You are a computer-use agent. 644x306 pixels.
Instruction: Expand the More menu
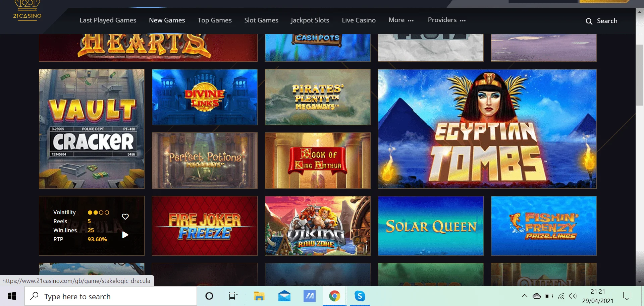coord(401,20)
